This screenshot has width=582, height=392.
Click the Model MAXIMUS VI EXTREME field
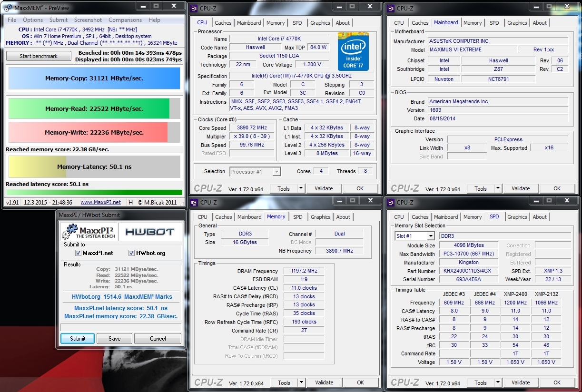click(472, 49)
